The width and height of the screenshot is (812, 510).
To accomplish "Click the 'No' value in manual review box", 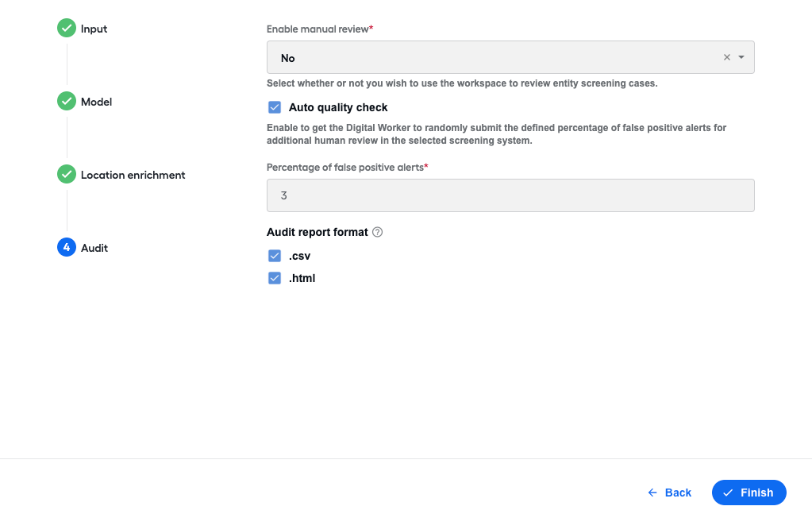I will point(287,58).
